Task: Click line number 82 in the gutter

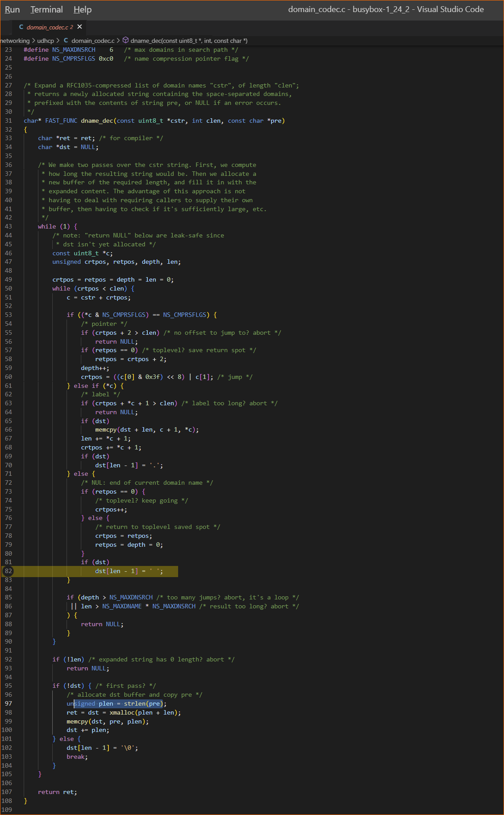Action: [8, 571]
